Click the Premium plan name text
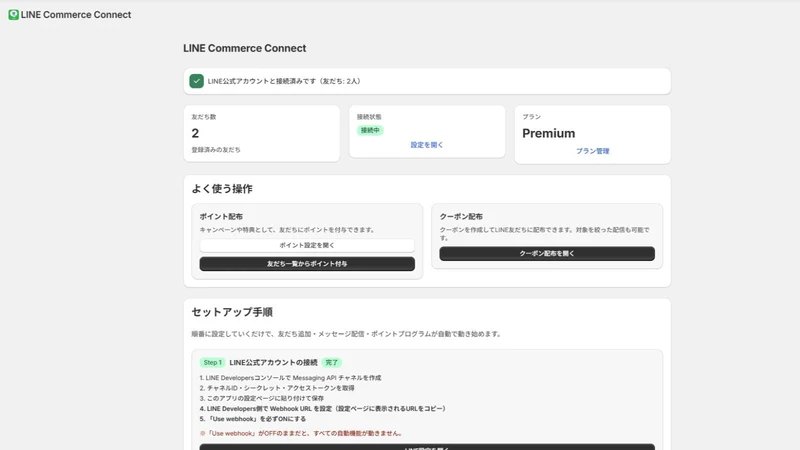The image size is (800, 450). click(x=548, y=133)
